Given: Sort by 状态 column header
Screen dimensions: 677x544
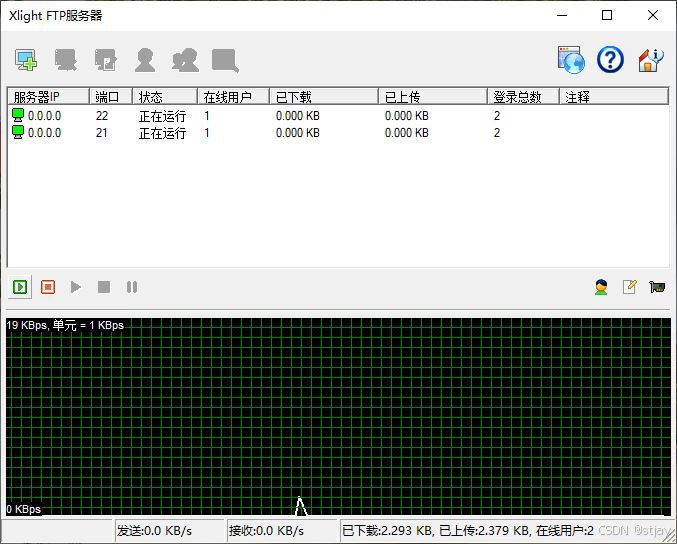Looking at the screenshot, I should tap(165, 97).
